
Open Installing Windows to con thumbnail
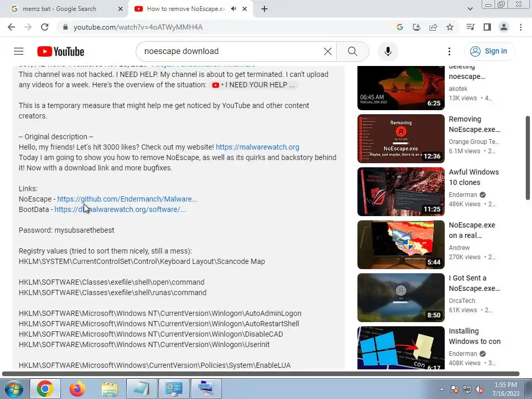401,348
